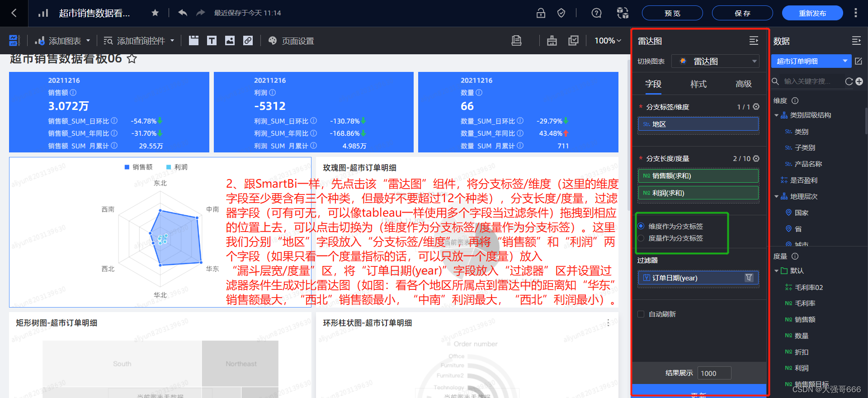
Task: Select the 子类别 dimension field
Action: click(805, 148)
